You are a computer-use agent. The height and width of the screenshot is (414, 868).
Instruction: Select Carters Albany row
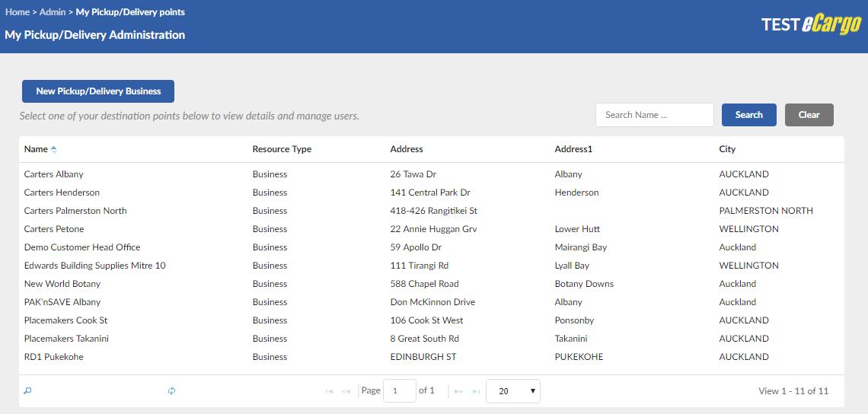[432, 174]
